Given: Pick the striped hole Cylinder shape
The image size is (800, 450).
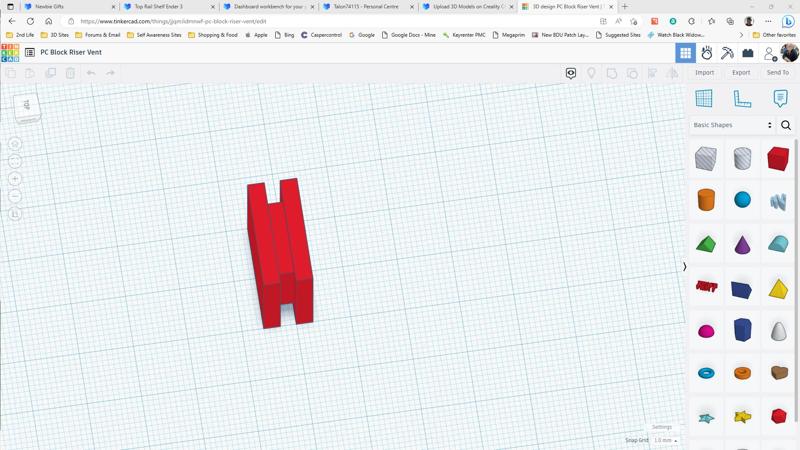Looking at the screenshot, I should point(742,159).
